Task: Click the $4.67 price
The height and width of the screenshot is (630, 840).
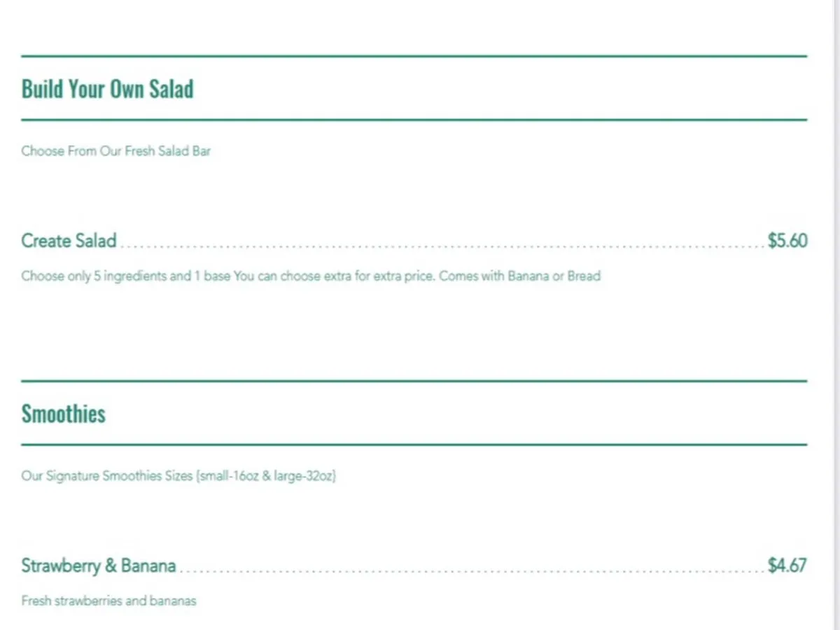Action: [x=787, y=566]
